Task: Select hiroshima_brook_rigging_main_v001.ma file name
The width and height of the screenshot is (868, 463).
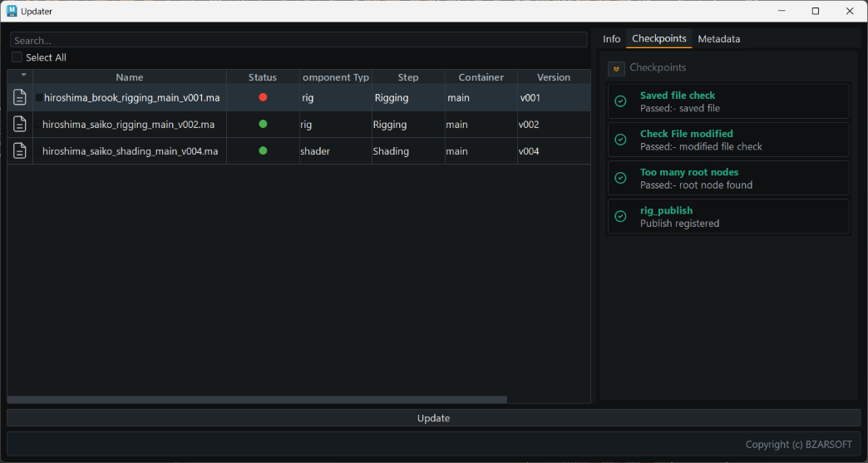Action: pos(131,98)
